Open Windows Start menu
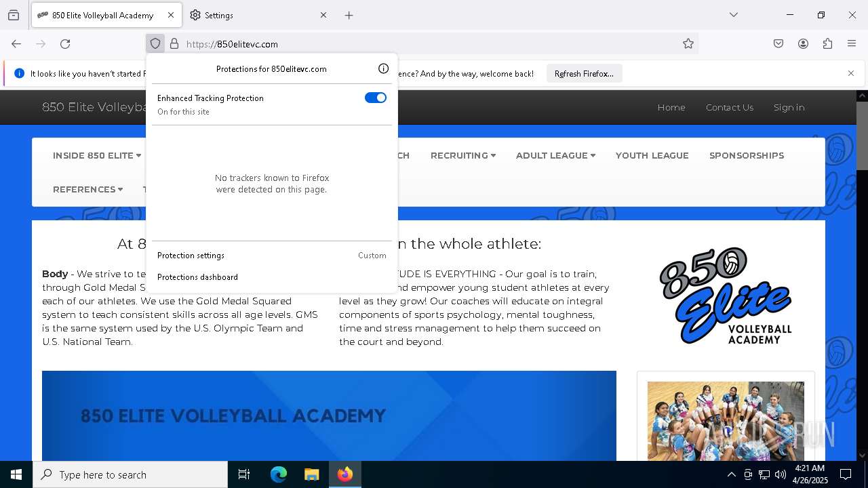 click(x=16, y=474)
